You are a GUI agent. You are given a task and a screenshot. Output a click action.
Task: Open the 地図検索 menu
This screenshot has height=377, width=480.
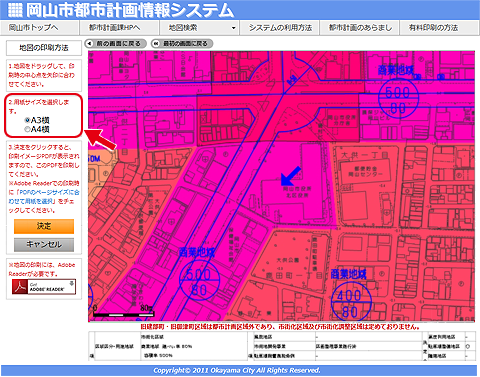199,28
